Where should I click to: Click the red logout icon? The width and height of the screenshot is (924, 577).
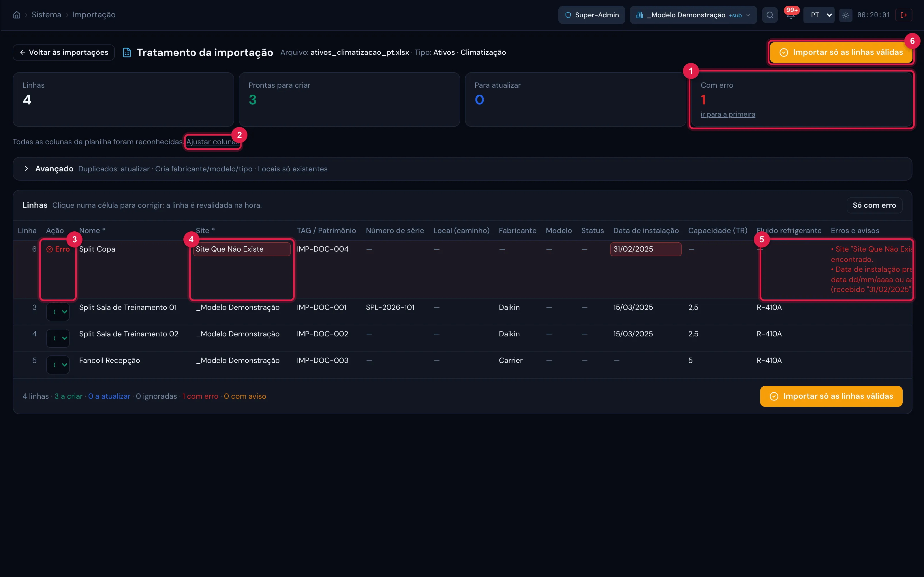click(904, 15)
